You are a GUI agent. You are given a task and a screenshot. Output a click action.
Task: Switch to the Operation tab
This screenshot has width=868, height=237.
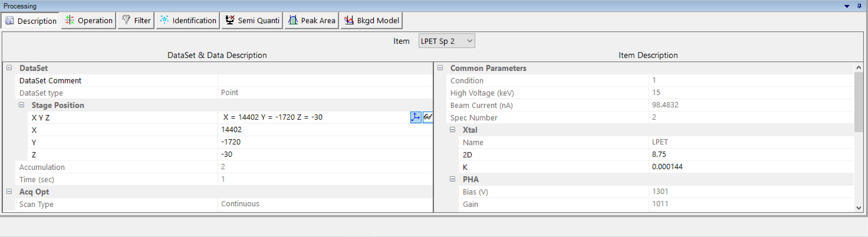point(89,21)
